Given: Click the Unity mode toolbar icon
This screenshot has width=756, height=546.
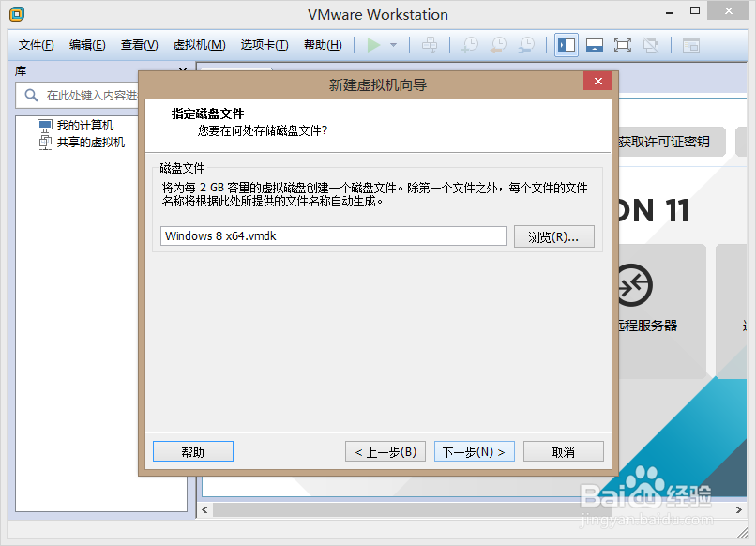Looking at the screenshot, I should pos(651,45).
